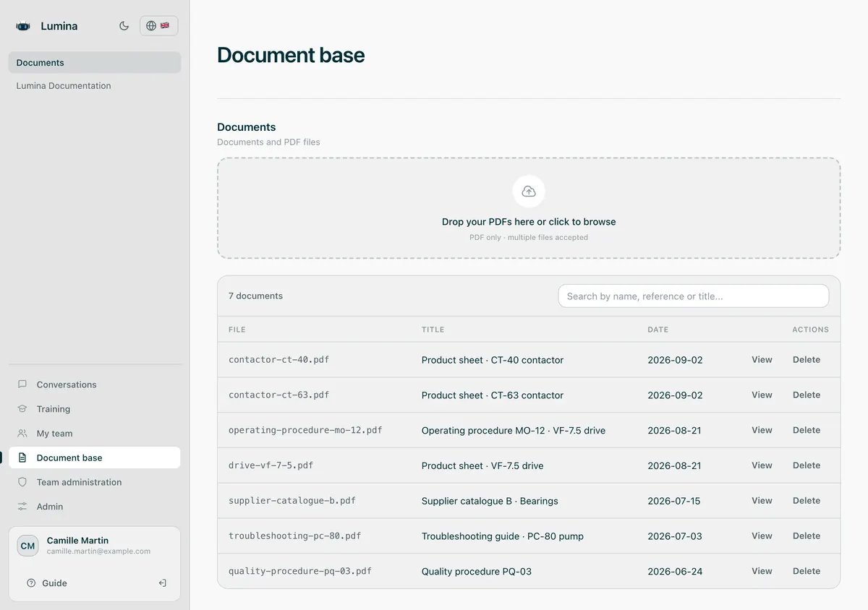Screen dimensions: 868x610
Task: Click the PDF drop zone to browse
Action: click(x=529, y=208)
